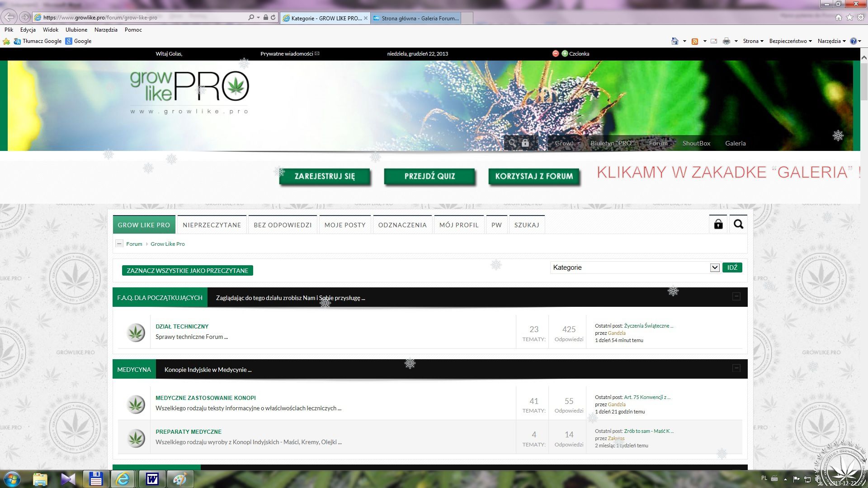Screen dimensions: 868x488
Task: Open Favorites star icon at top right
Action: click(x=849, y=17)
